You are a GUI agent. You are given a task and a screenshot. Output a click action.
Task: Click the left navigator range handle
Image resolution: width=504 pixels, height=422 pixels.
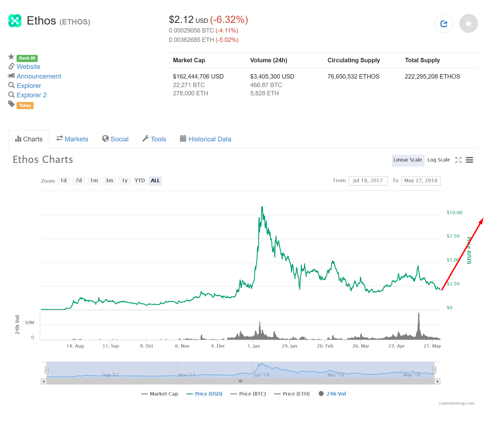47,370
